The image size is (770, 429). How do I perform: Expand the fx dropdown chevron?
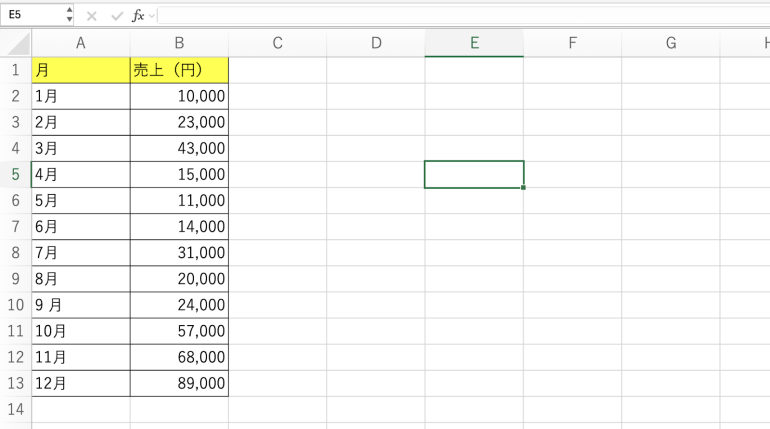coord(152,16)
